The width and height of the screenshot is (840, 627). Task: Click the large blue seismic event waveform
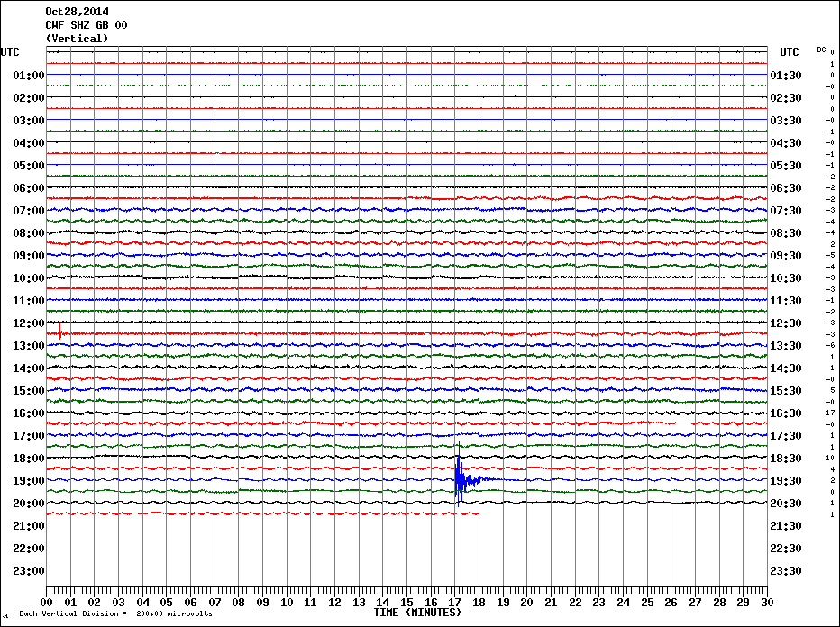click(459, 478)
